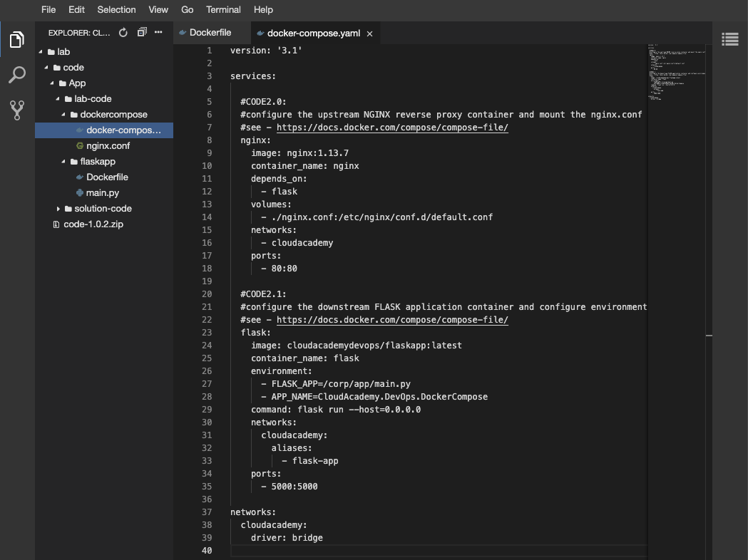Open the Selection menu
This screenshot has width=748, height=560.
[116, 10]
